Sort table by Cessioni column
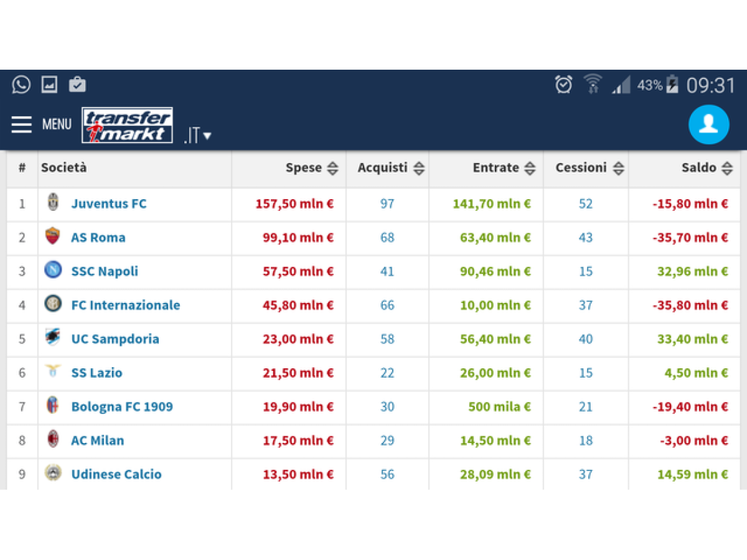The width and height of the screenshot is (747, 560). 618,168
